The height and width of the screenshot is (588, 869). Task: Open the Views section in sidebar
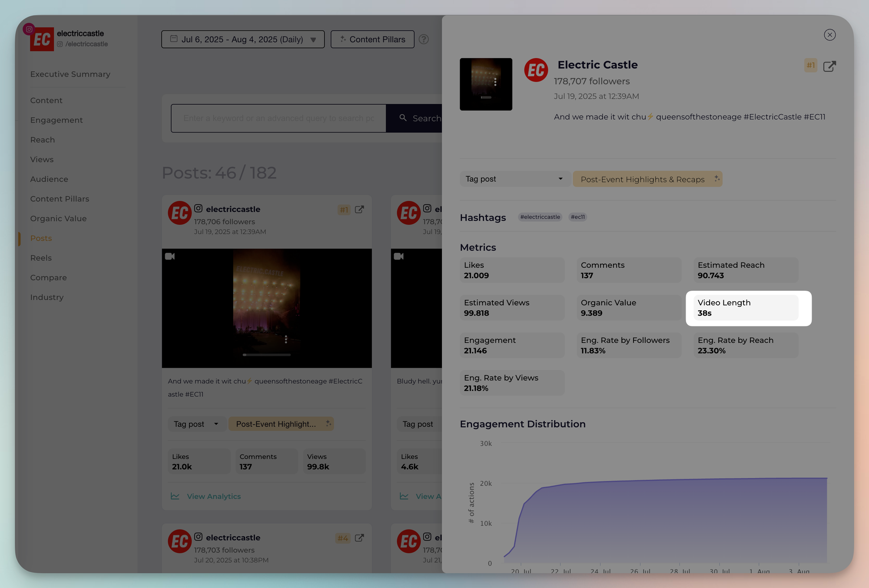point(42,159)
